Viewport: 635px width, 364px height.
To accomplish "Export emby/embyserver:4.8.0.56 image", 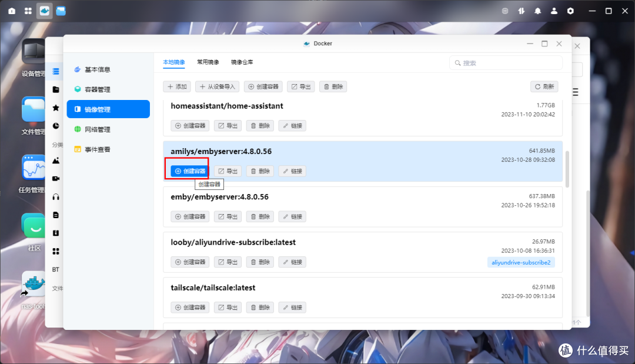I will click(x=228, y=216).
